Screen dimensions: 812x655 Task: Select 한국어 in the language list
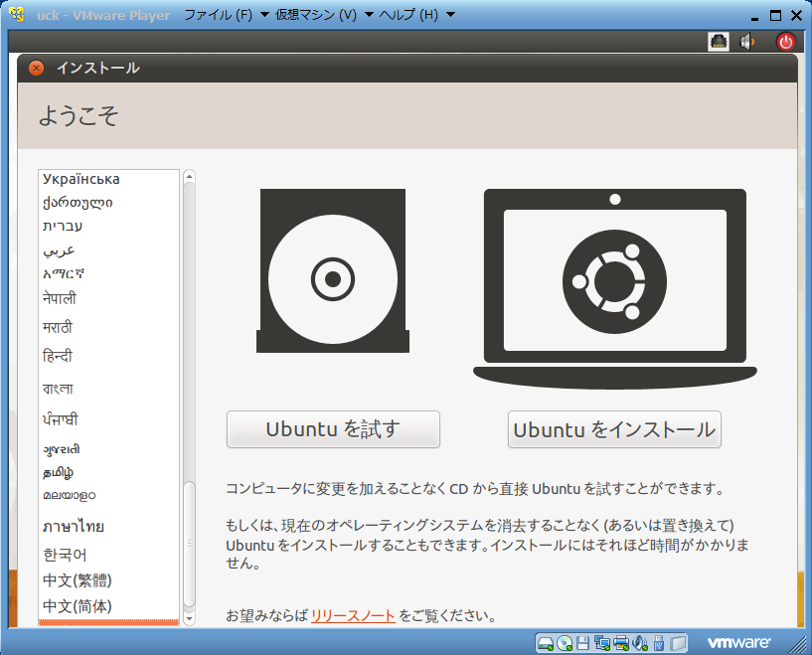(x=108, y=555)
